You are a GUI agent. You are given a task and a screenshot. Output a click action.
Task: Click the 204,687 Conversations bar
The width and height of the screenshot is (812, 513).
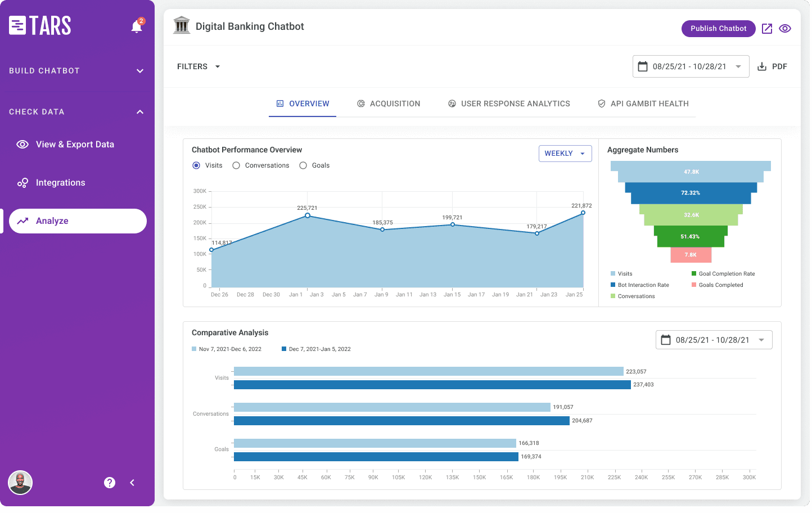(x=403, y=422)
